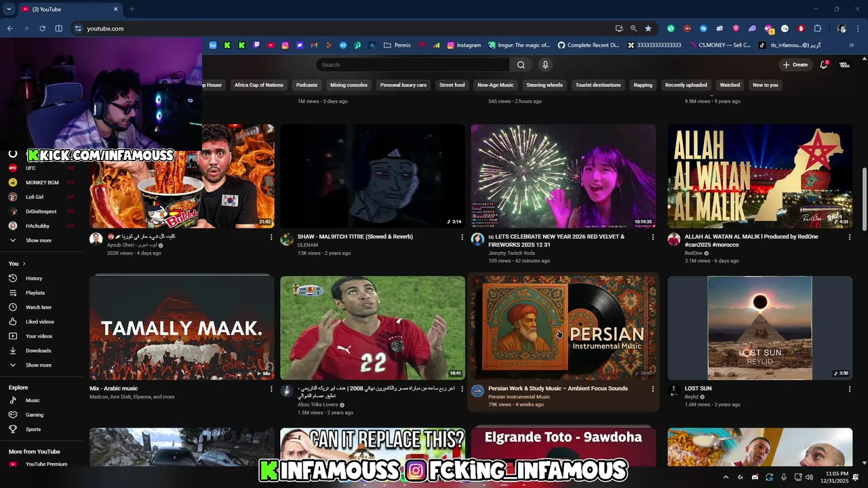Open the Permis bookmarks folder
868x488 pixels.
coord(397,45)
